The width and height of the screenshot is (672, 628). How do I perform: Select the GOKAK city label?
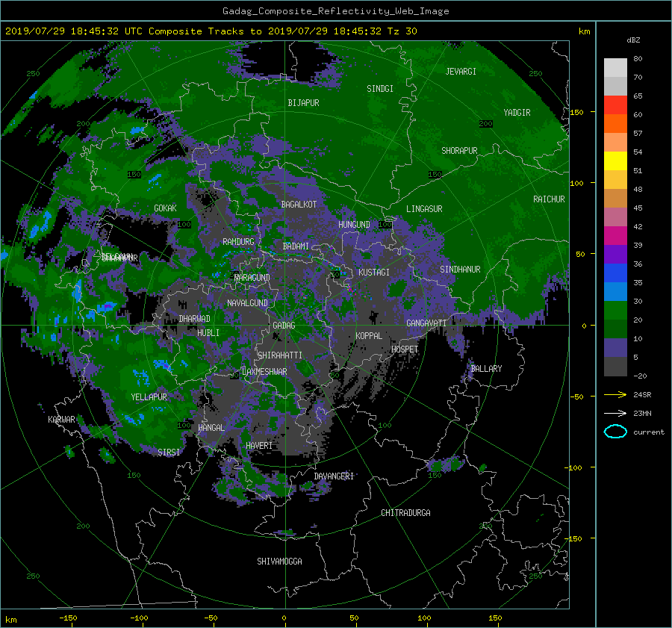165,208
